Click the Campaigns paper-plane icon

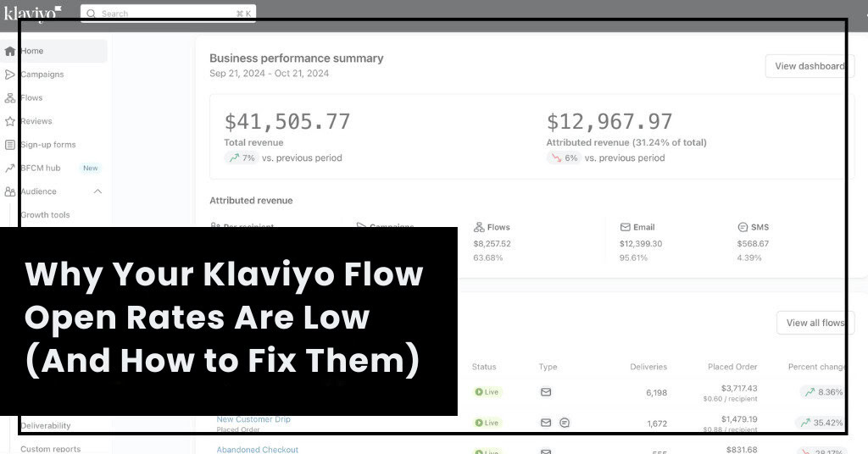point(9,74)
